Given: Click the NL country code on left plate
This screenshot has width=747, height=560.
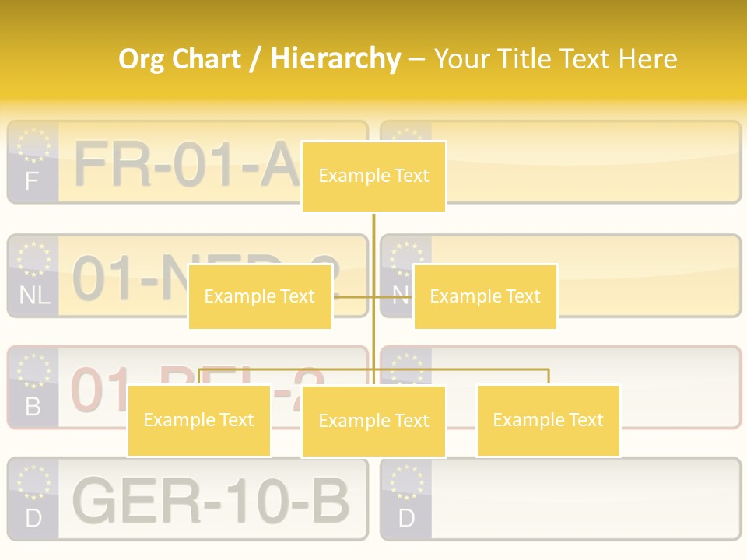Looking at the screenshot, I should pos(33,296).
